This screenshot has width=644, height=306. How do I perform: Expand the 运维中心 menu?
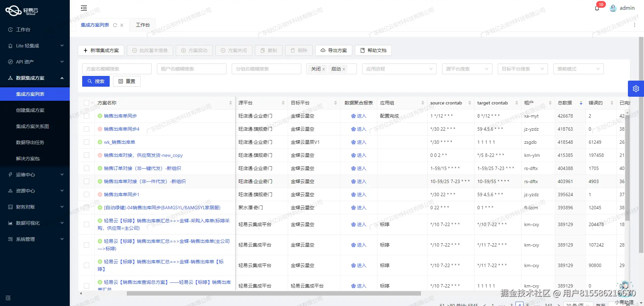tap(35, 175)
